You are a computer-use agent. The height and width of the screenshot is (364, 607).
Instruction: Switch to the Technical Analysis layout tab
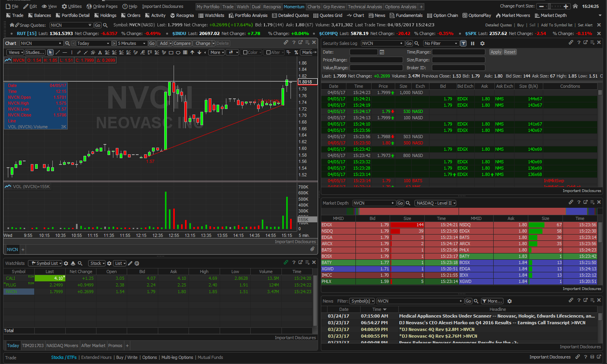pos(365,7)
